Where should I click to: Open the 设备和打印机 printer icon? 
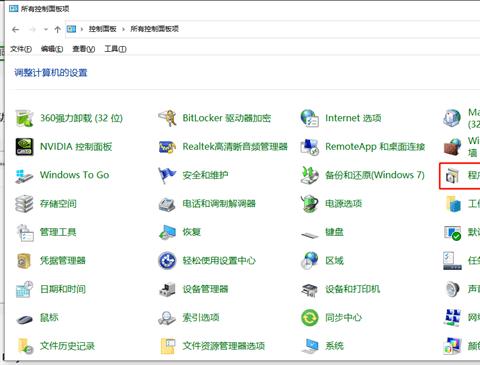pos(310,290)
